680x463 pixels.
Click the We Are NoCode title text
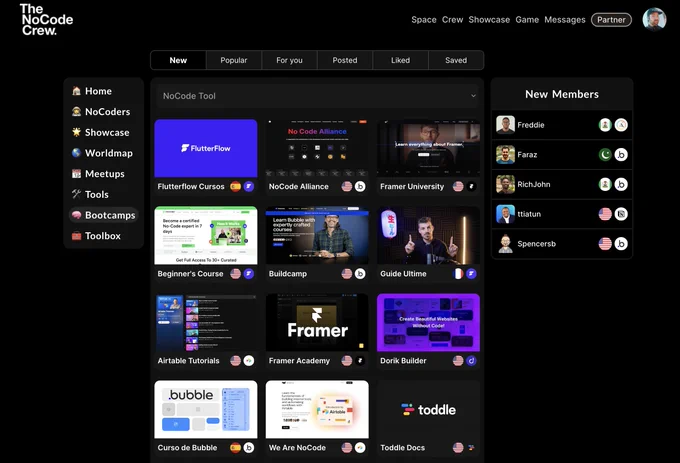tap(297, 447)
